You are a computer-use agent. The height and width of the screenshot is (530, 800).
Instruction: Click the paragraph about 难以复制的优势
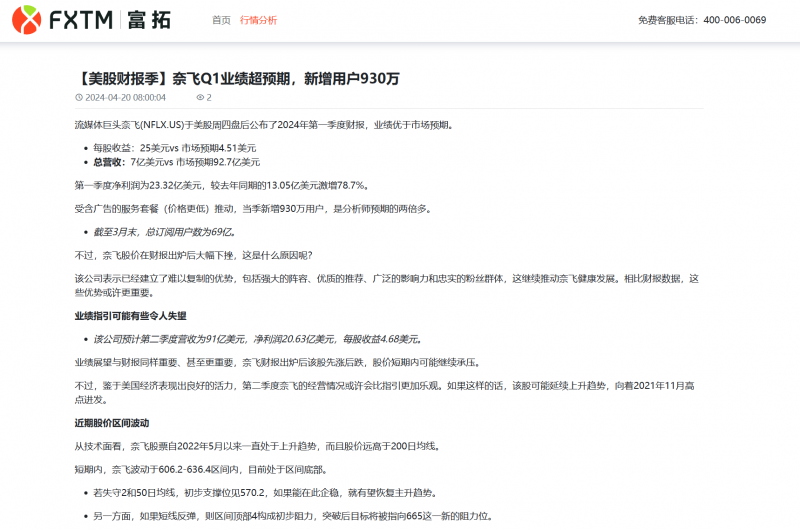[387, 286]
